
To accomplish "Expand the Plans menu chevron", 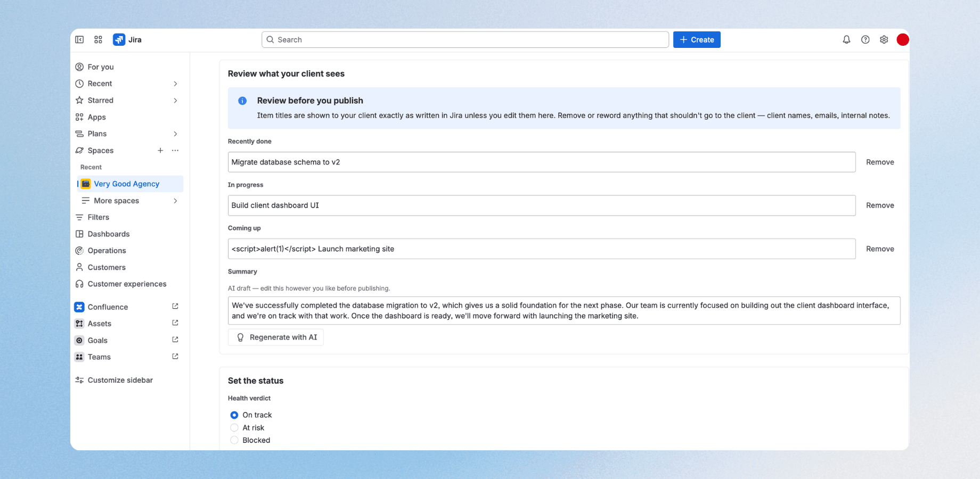I will click(175, 134).
